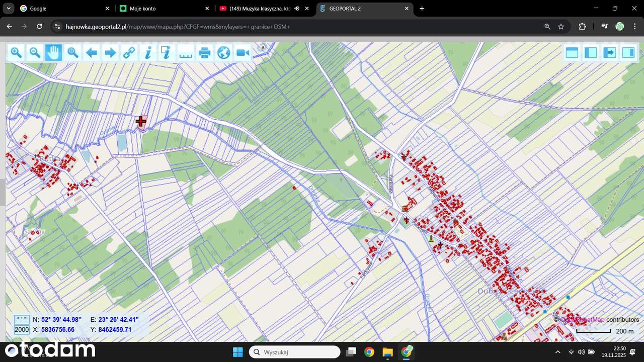Open the notification bell in the tray
The image size is (644, 362).
(633, 352)
